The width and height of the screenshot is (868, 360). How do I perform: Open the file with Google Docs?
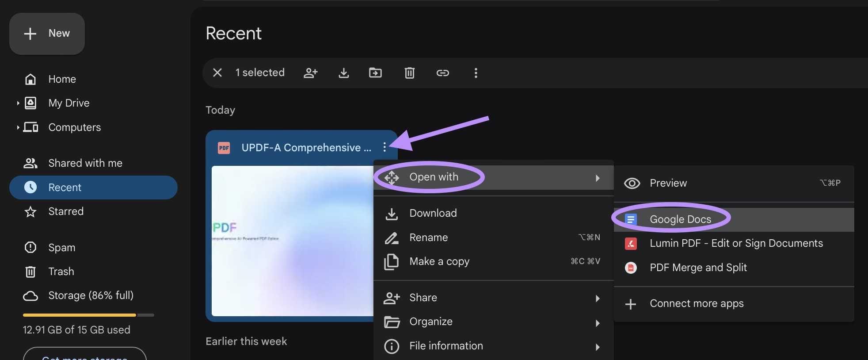click(x=734, y=219)
